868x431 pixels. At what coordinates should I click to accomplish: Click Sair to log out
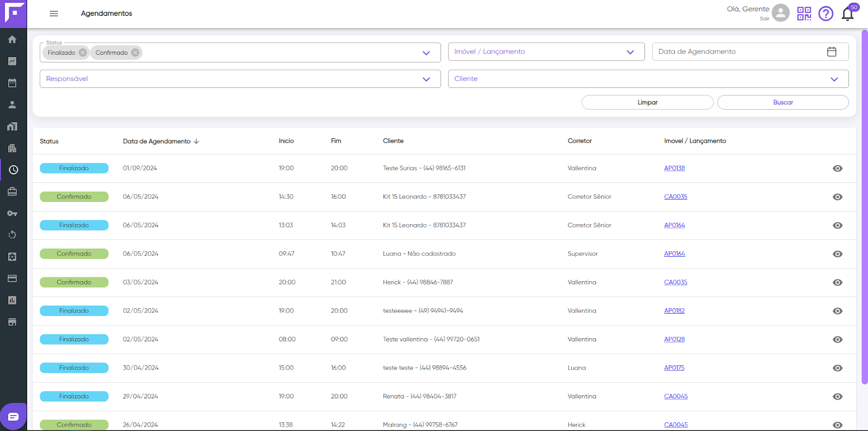coord(764,18)
